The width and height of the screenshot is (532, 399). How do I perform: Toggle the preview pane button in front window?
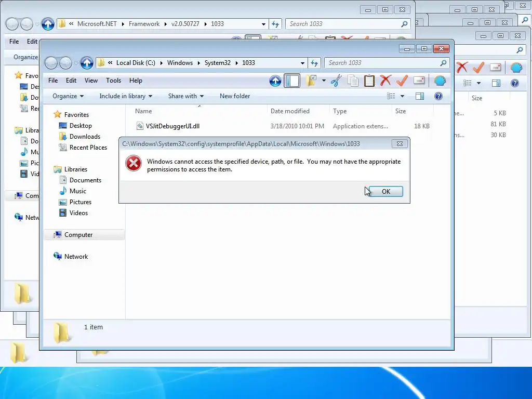point(420,96)
